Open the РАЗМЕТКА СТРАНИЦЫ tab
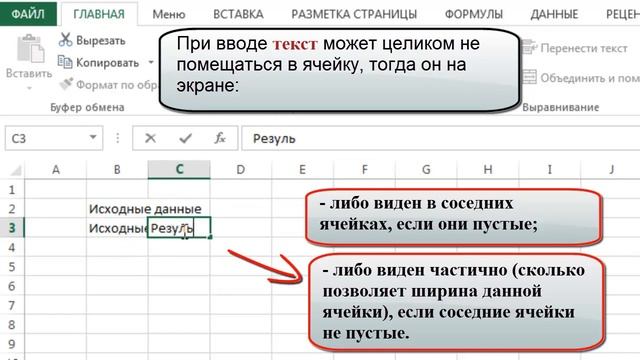The image size is (640, 360). tap(354, 14)
